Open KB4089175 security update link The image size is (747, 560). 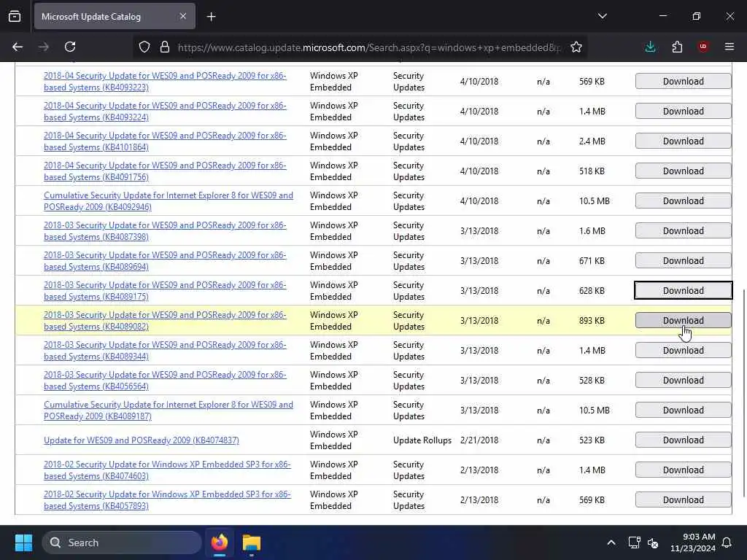tap(165, 290)
